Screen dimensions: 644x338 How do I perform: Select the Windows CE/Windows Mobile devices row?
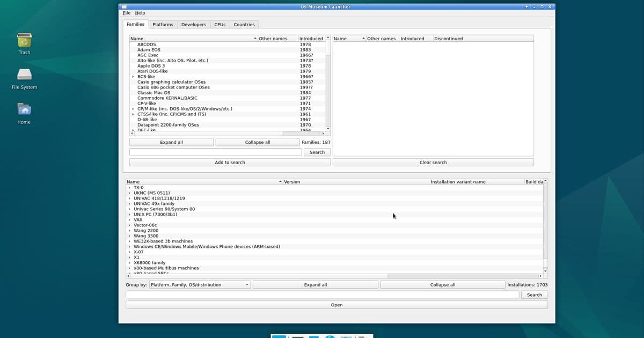[x=334, y=247]
